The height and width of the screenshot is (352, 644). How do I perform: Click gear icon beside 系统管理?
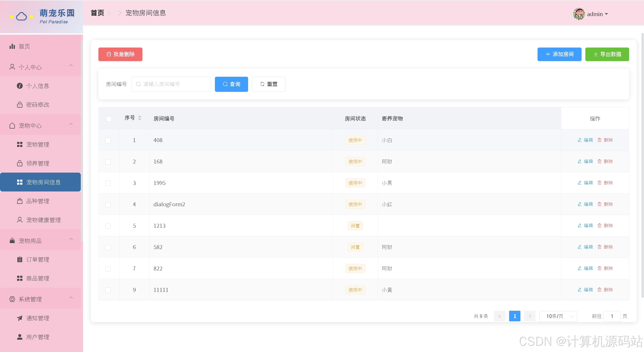pyautogui.click(x=12, y=299)
